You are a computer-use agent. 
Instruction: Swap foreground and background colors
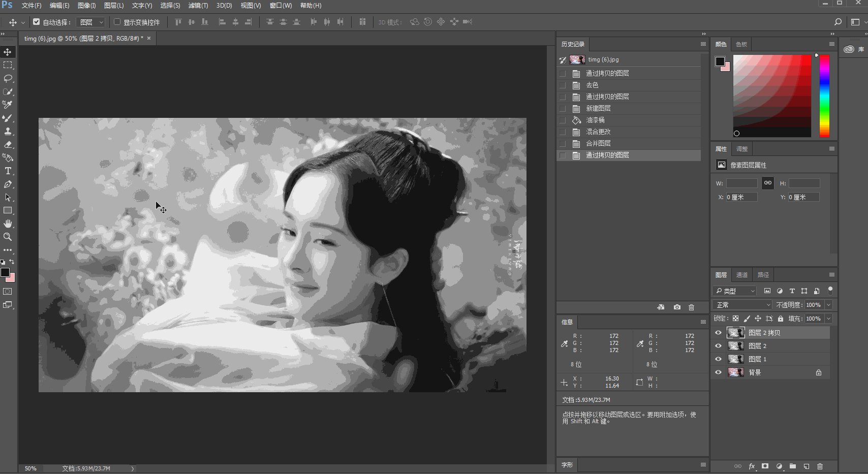click(12, 262)
